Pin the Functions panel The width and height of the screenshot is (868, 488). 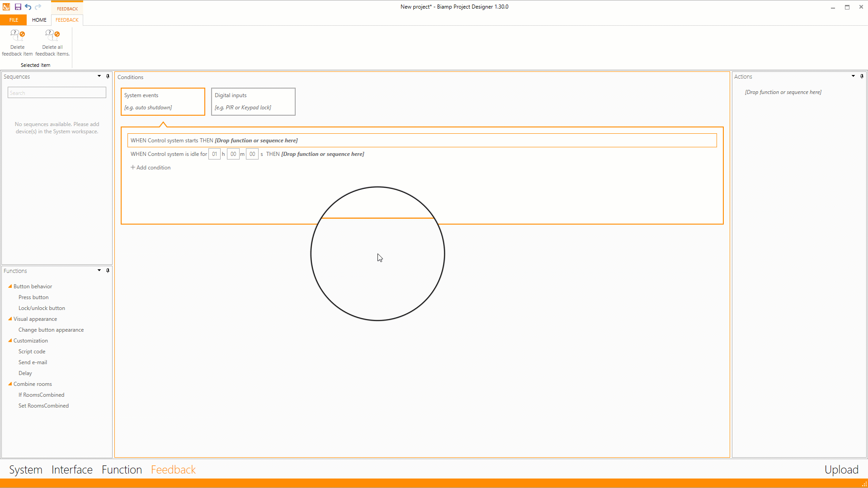click(107, 270)
